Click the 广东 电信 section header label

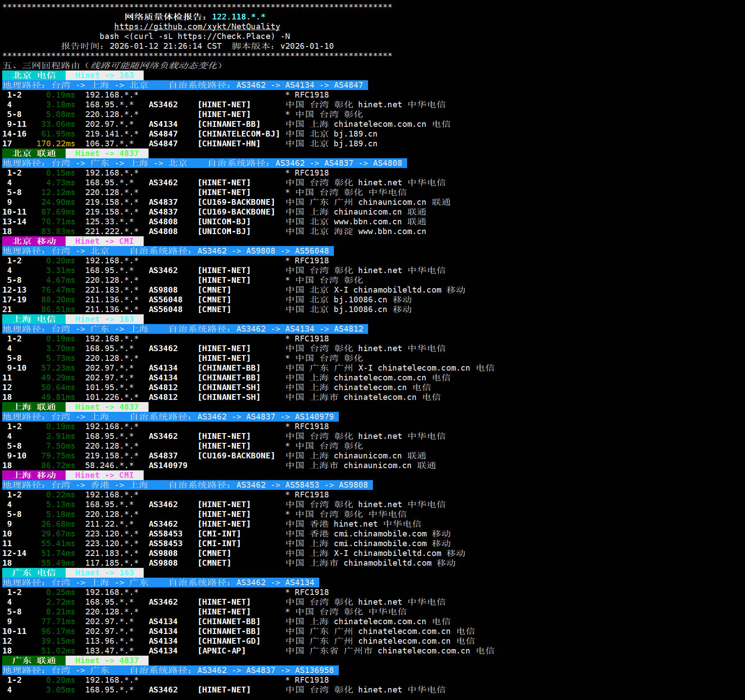[x=34, y=573]
